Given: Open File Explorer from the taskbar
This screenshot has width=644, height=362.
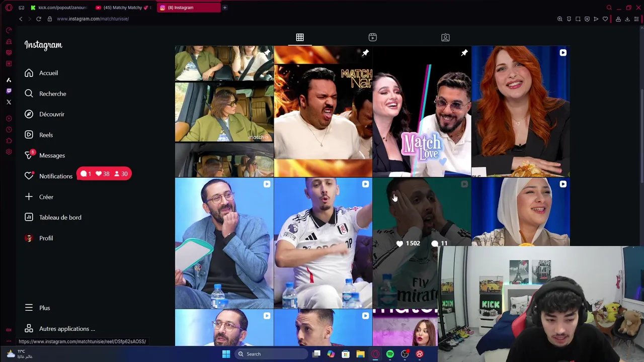Looking at the screenshot, I should (360, 354).
